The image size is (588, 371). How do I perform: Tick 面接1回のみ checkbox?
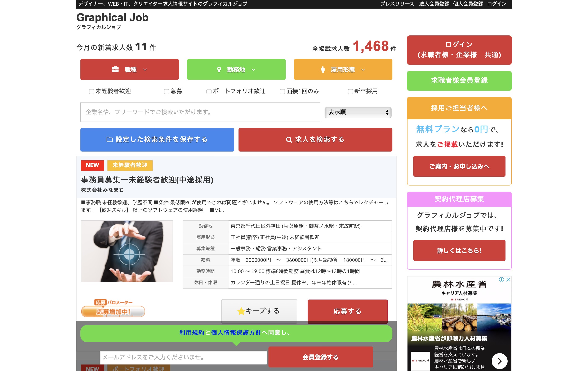pyautogui.click(x=282, y=91)
